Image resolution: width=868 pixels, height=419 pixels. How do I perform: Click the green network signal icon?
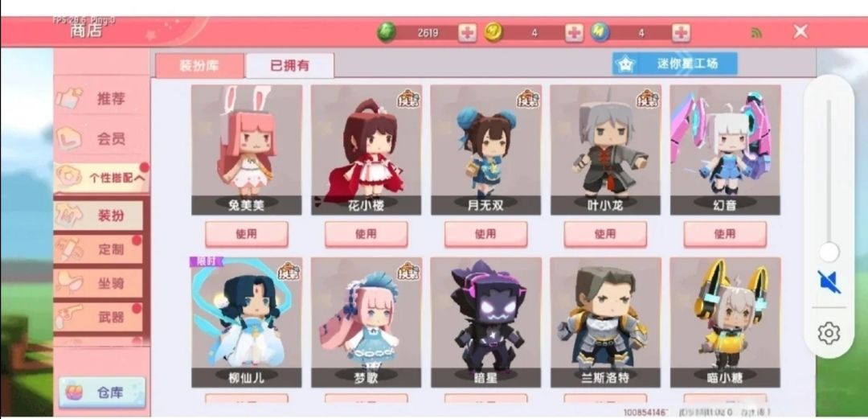click(x=756, y=33)
